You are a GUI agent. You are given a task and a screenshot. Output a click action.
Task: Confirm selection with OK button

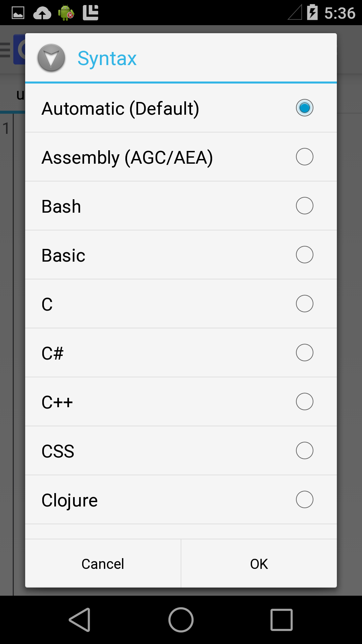pyautogui.click(x=259, y=564)
